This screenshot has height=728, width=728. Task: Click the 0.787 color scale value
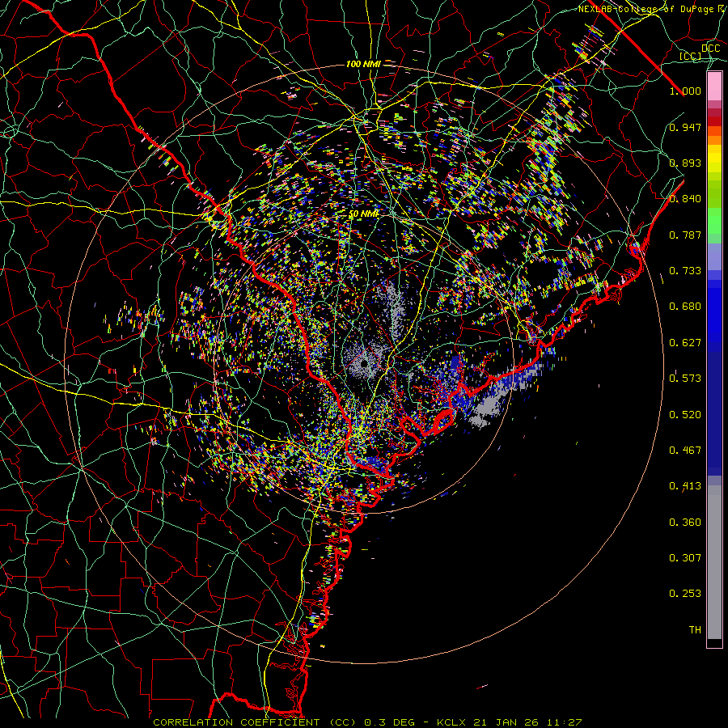pyautogui.click(x=685, y=235)
